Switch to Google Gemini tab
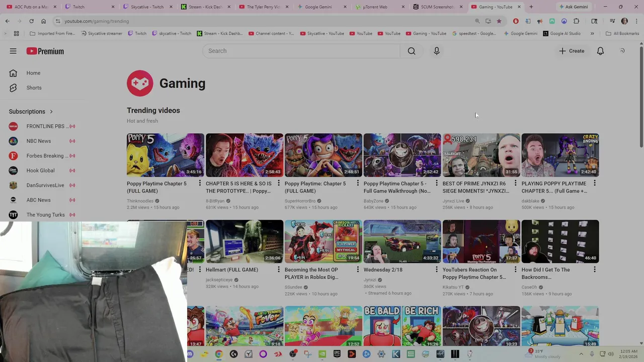Viewport: 644px width, 362px height. click(321, 7)
